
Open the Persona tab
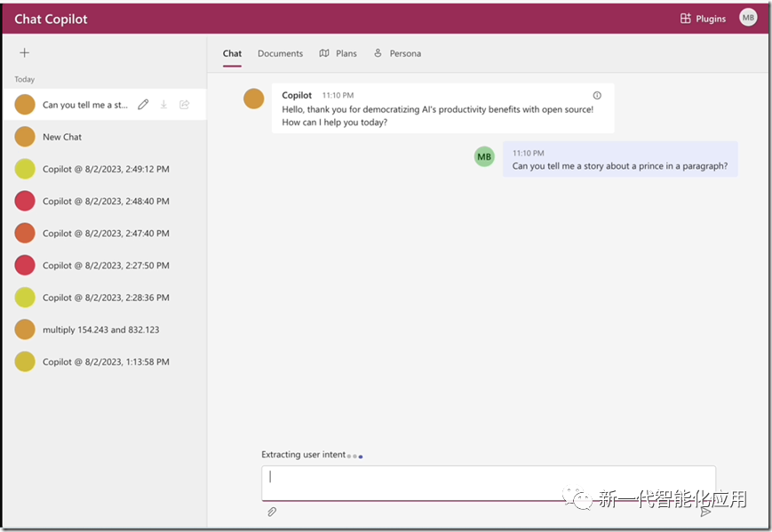397,53
